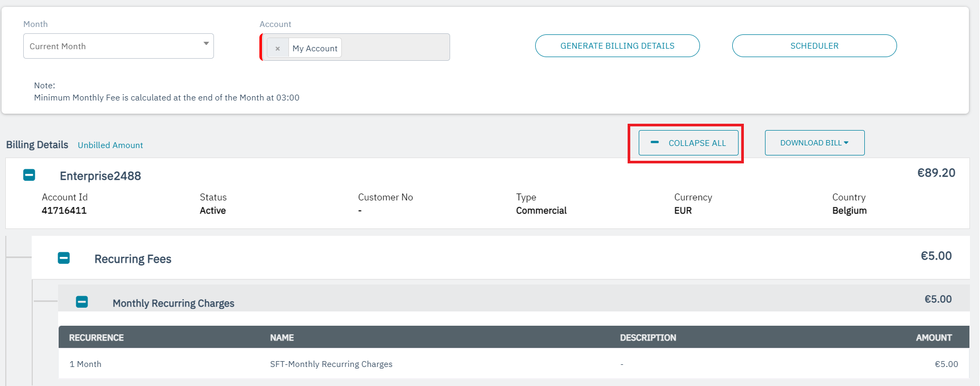Open the Month dropdown arrow
This screenshot has height=386, width=980.
click(206, 44)
